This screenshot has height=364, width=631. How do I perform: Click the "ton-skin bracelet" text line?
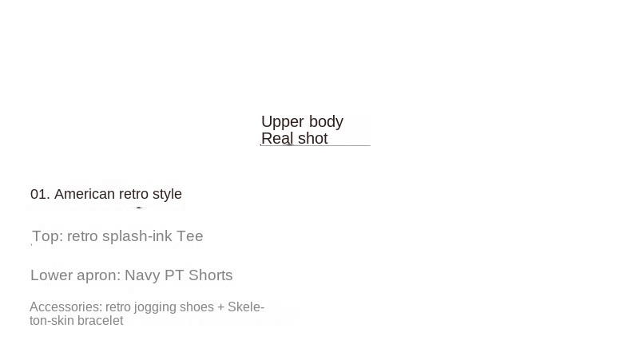[x=76, y=321]
